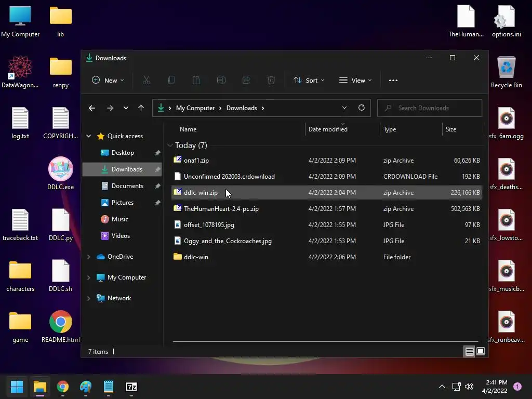The height and width of the screenshot is (399, 532).
Task: Click the volume speaker icon in system tray
Action: tap(469, 387)
